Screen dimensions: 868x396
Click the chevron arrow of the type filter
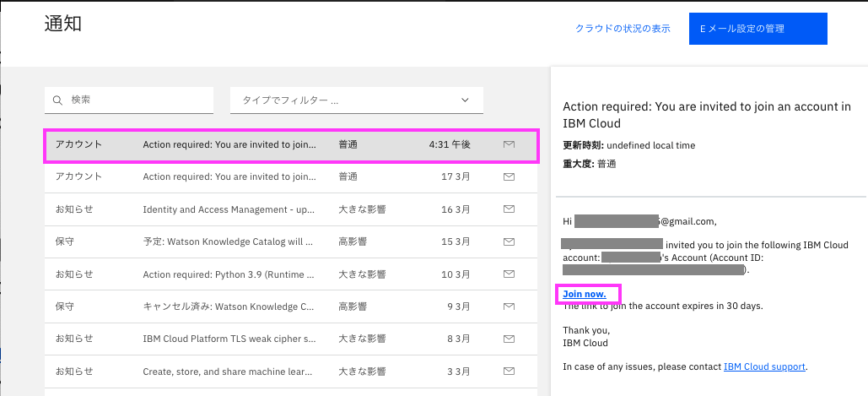(x=465, y=100)
